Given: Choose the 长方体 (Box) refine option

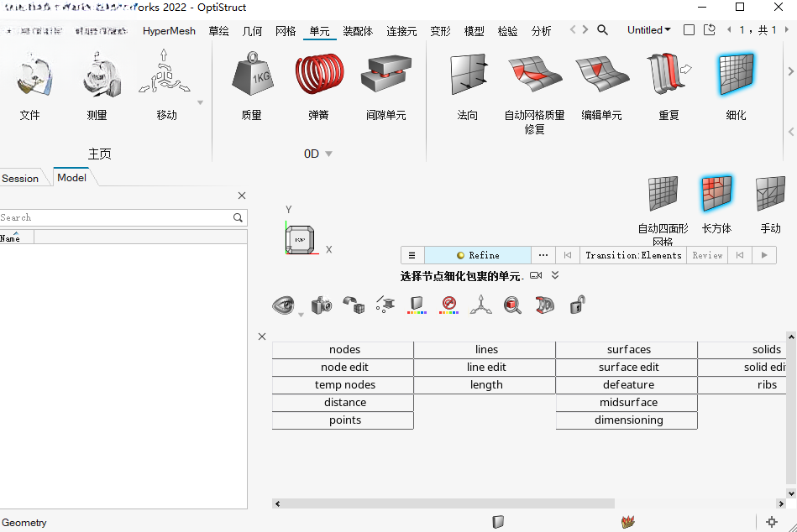Looking at the screenshot, I should coord(716,193).
